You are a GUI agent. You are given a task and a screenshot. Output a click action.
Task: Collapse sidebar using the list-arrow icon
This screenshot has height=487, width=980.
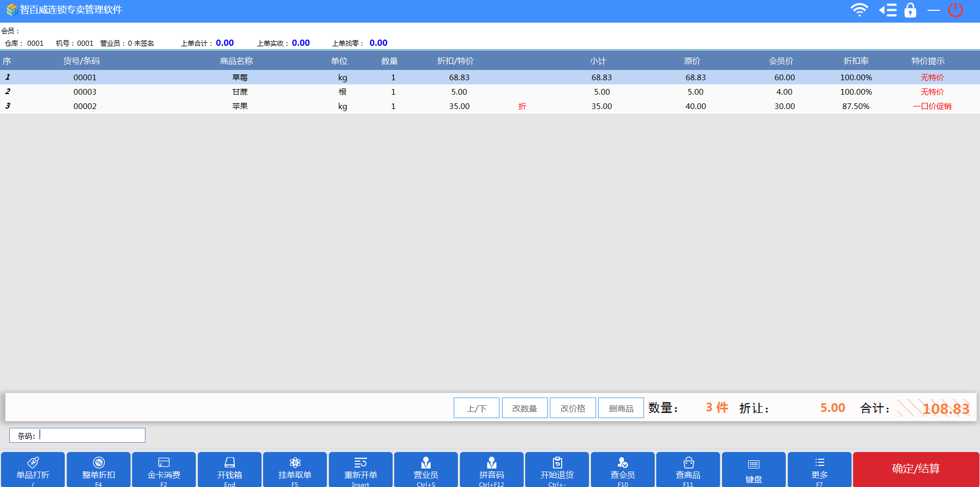click(x=887, y=10)
